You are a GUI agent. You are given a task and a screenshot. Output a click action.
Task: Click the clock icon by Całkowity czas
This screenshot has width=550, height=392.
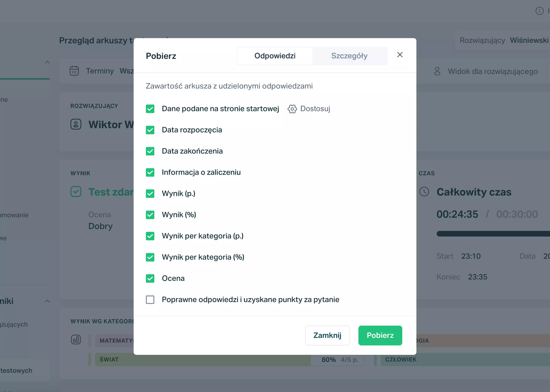coord(424,192)
